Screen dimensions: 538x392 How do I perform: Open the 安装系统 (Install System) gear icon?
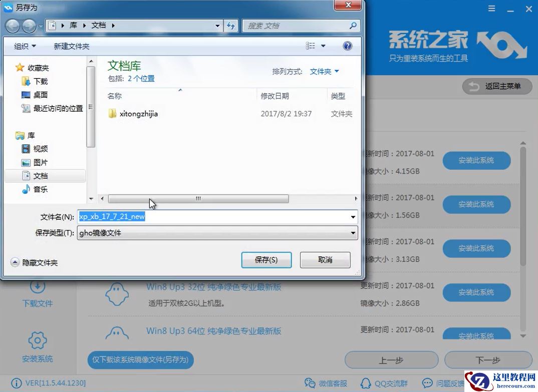38,339
